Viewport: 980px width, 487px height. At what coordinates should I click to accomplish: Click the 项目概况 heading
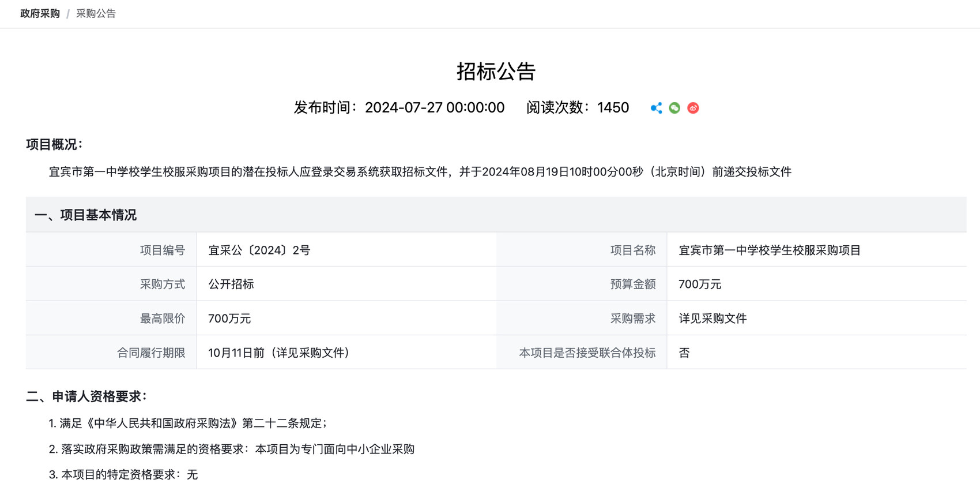click(54, 144)
